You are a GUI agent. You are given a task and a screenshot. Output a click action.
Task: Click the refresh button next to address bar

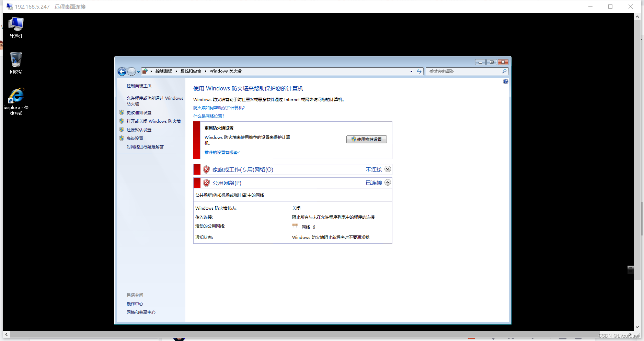click(x=419, y=71)
